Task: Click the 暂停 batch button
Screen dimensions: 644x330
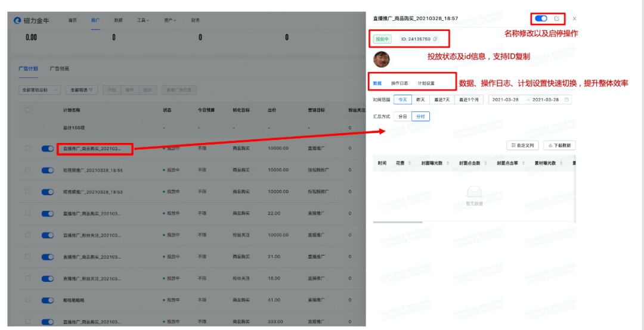Action: [x=129, y=90]
